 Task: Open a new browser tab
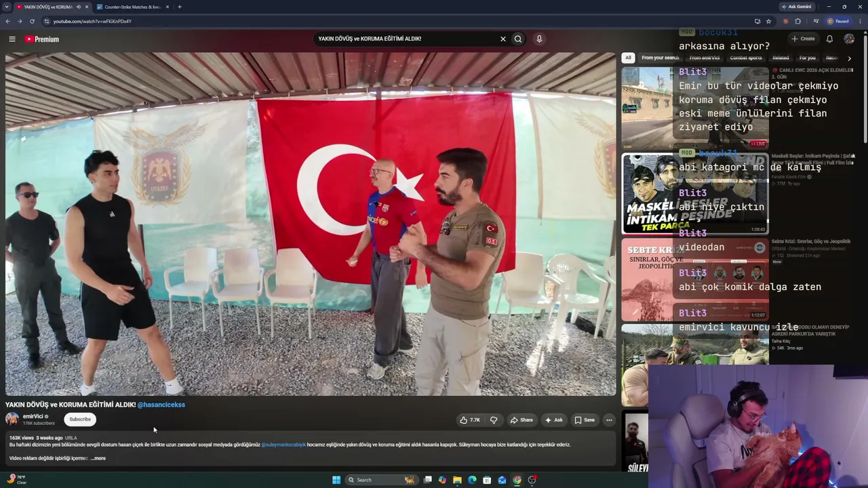pyautogui.click(x=179, y=7)
